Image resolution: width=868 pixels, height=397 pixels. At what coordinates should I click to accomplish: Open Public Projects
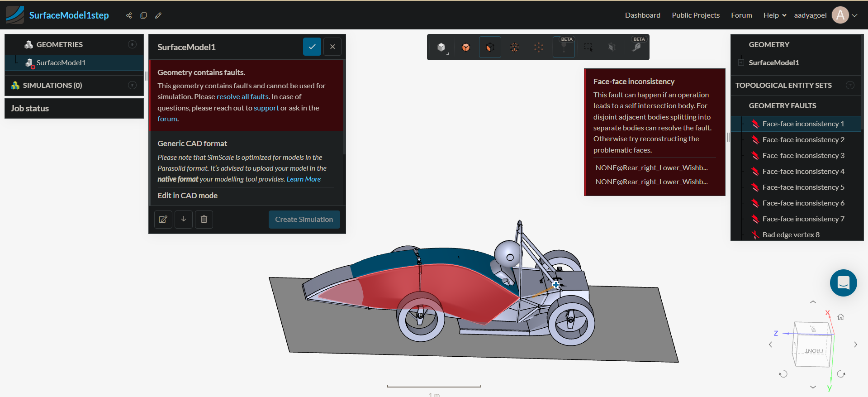696,15
